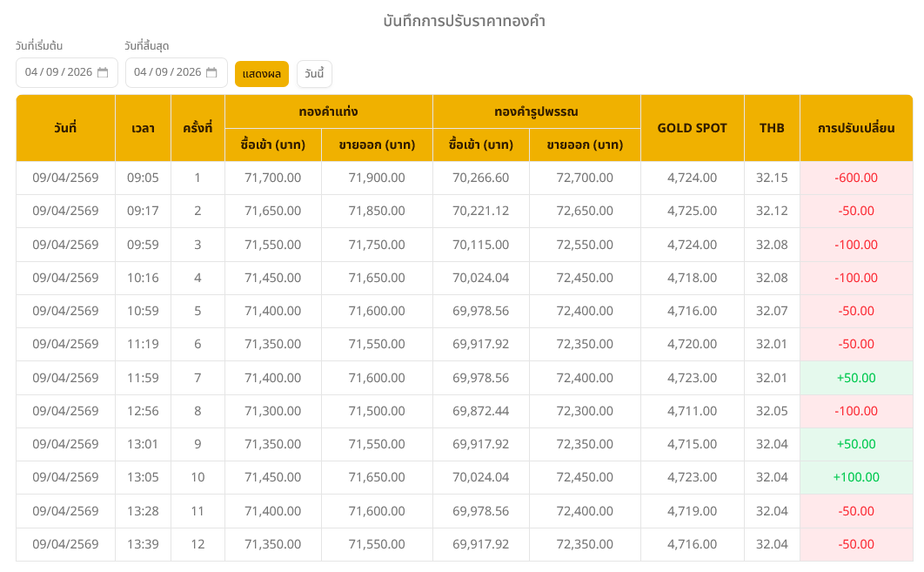Click the 70,266.60 ornament buy price

tap(480, 178)
